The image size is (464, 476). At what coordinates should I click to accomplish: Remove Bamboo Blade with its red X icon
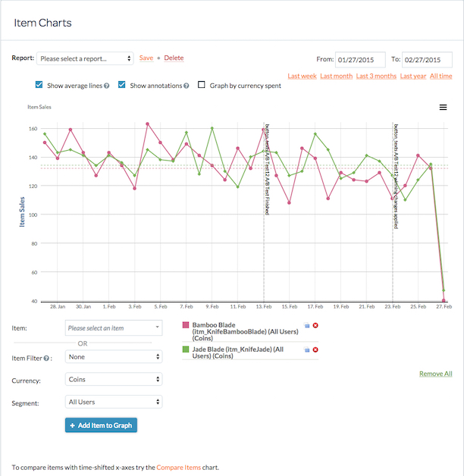pos(315,325)
